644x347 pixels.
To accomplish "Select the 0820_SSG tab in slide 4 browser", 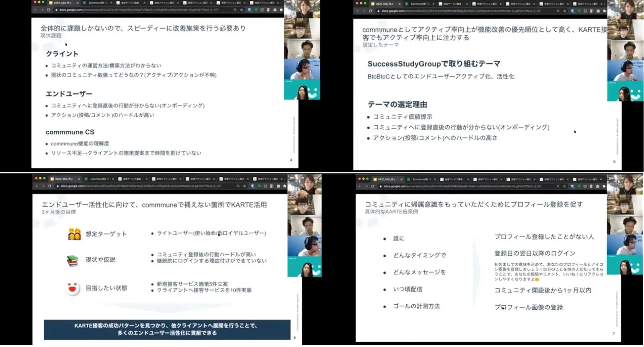I will pos(63,3).
